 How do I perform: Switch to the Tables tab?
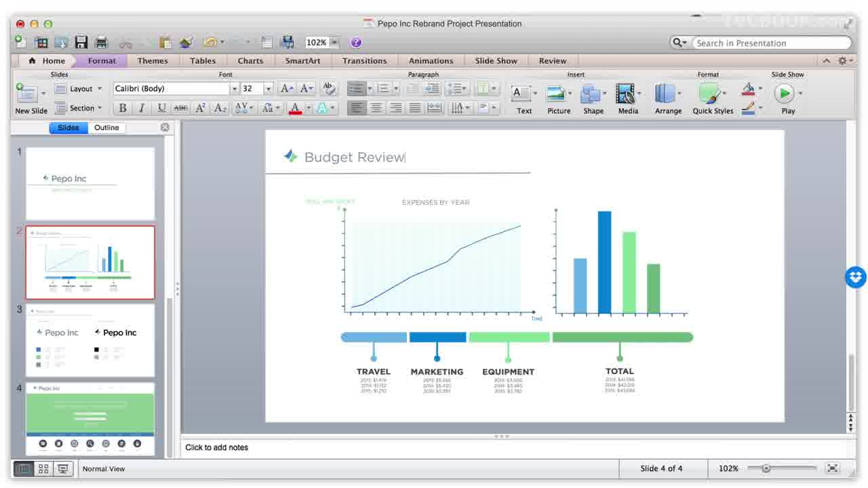coord(203,61)
